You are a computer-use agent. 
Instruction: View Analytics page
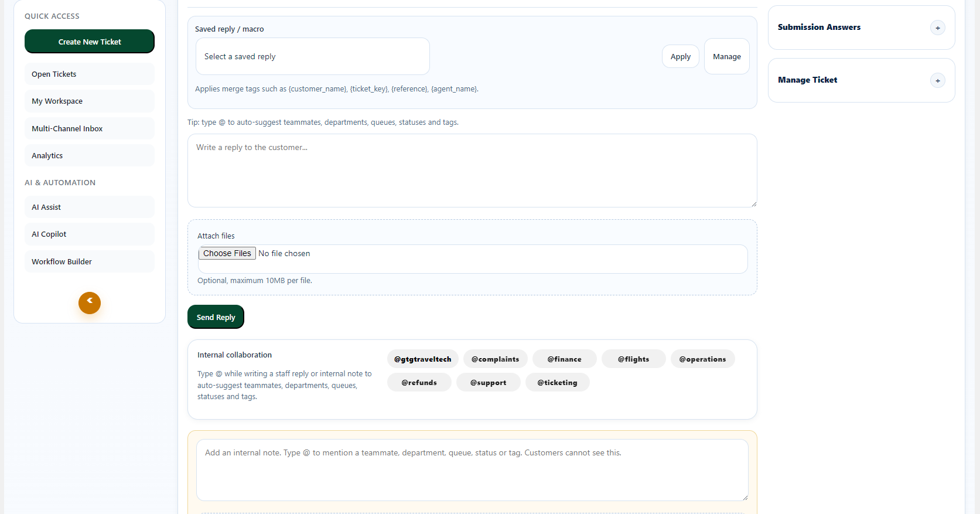[90, 155]
